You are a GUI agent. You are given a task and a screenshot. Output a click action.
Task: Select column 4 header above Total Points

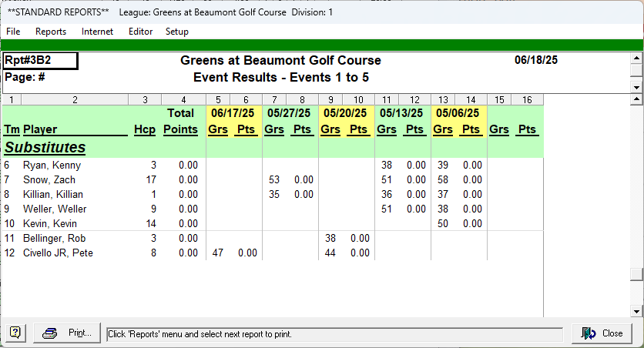point(183,100)
